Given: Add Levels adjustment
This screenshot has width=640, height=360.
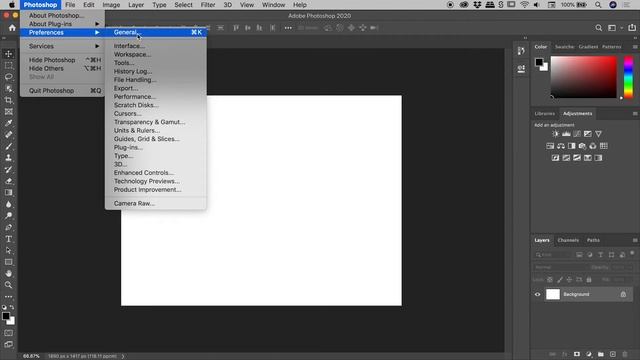Looking at the screenshot, I should click(566, 134).
